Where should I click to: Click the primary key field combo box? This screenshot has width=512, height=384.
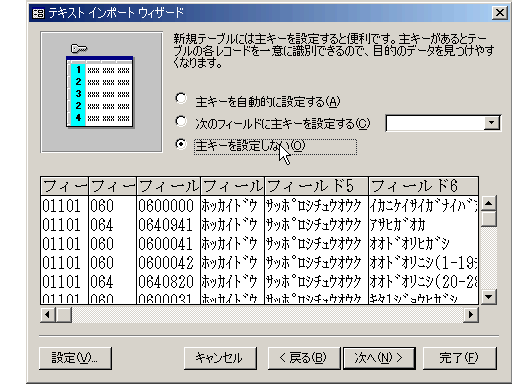click(x=443, y=123)
